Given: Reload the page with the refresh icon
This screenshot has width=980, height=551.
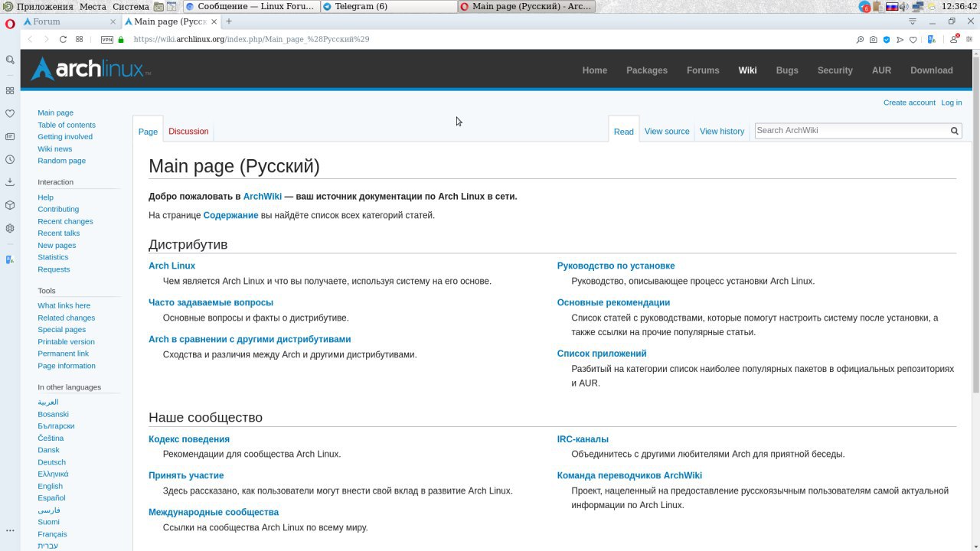Looking at the screenshot, I should [63, 40].
